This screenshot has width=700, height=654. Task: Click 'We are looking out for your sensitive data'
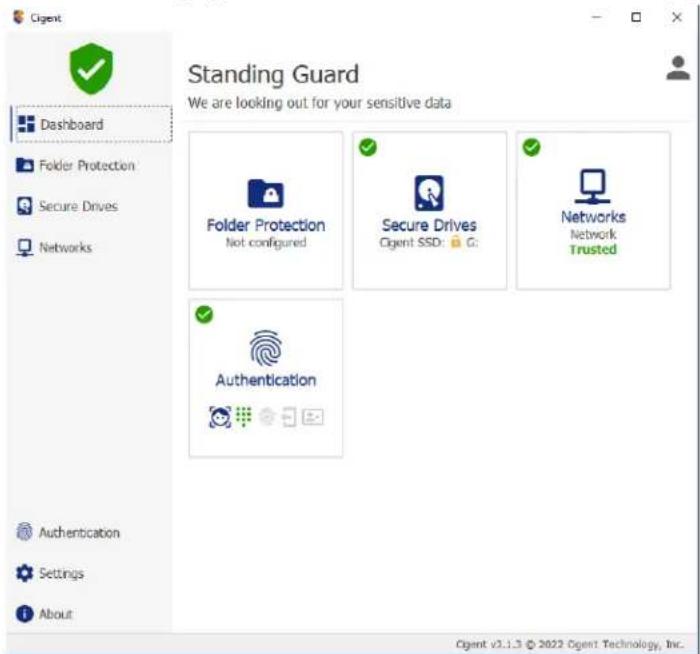click(x=320, y=103)
